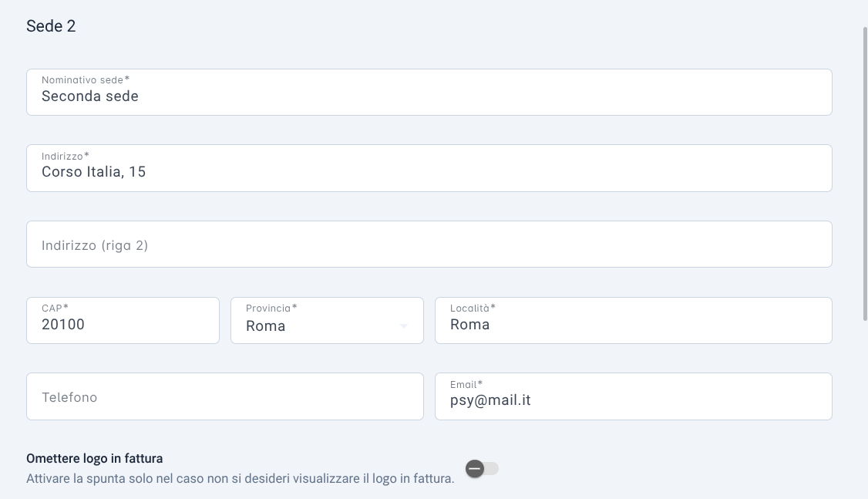Edit the Indirizzo field with Corso Italia

(429, 168)
